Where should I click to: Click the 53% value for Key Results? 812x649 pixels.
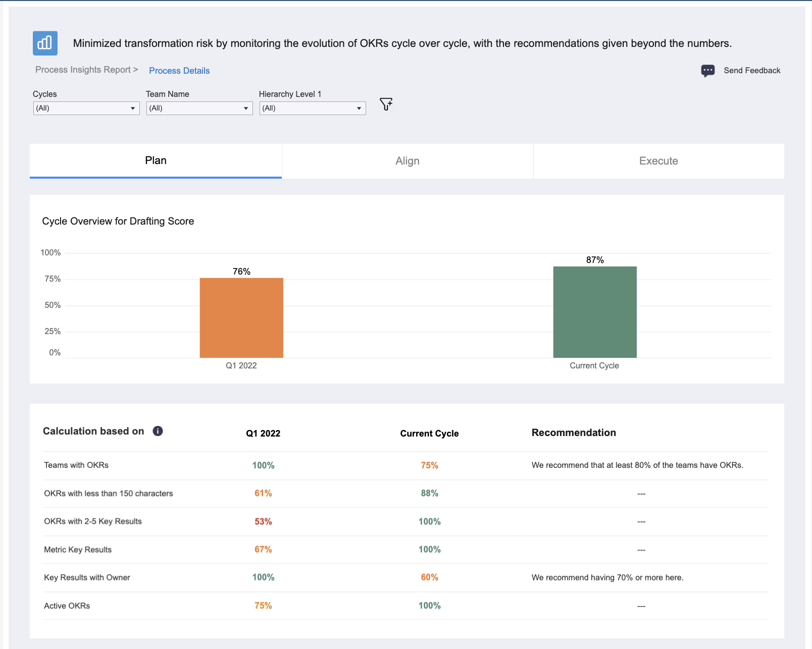click(x=263, y=521)
